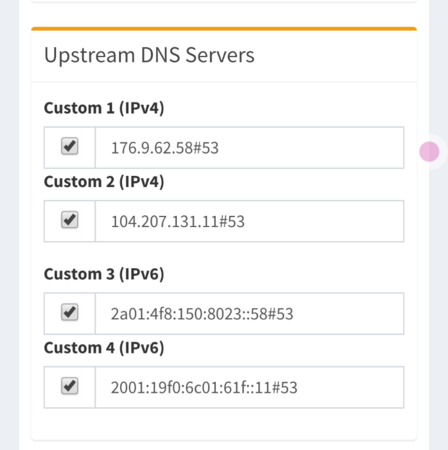Click the Custom 1 (IPv4) label
The height and width of the screenshot is (450, 448).
104,108
